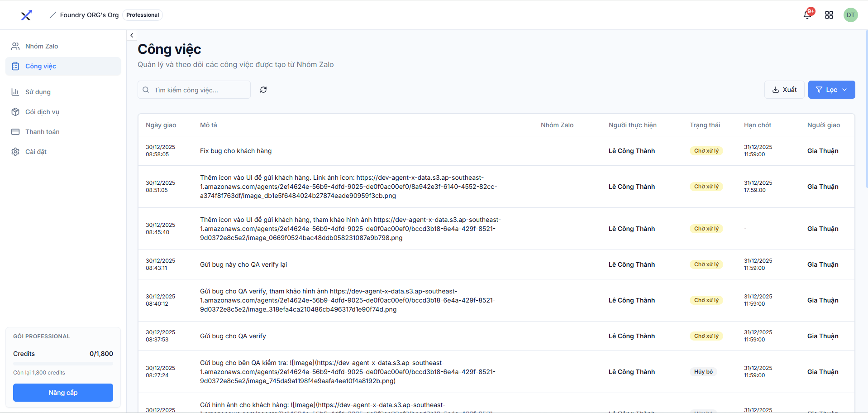Click the Nâng cấp upgrade button
The height and width of the screenshot is (413, 868).
(63, 393)
